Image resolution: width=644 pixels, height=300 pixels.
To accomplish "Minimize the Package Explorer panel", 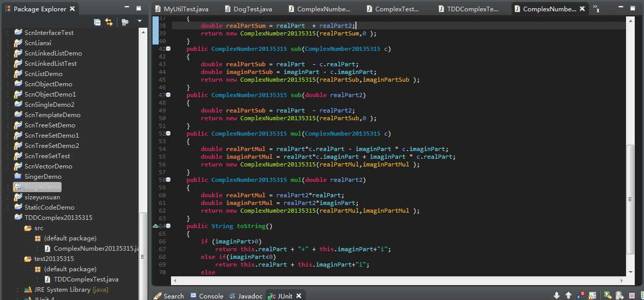I will (x=126, y=8).
